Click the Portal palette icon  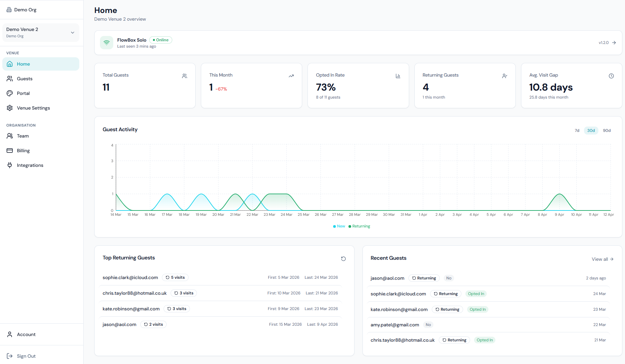[10, 93]
